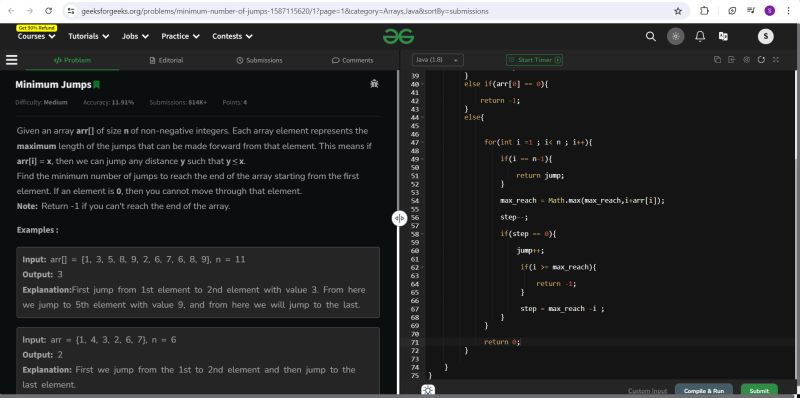The image size is (800, 398).
Task: Go back in the browser
Action: click(11, 11)
